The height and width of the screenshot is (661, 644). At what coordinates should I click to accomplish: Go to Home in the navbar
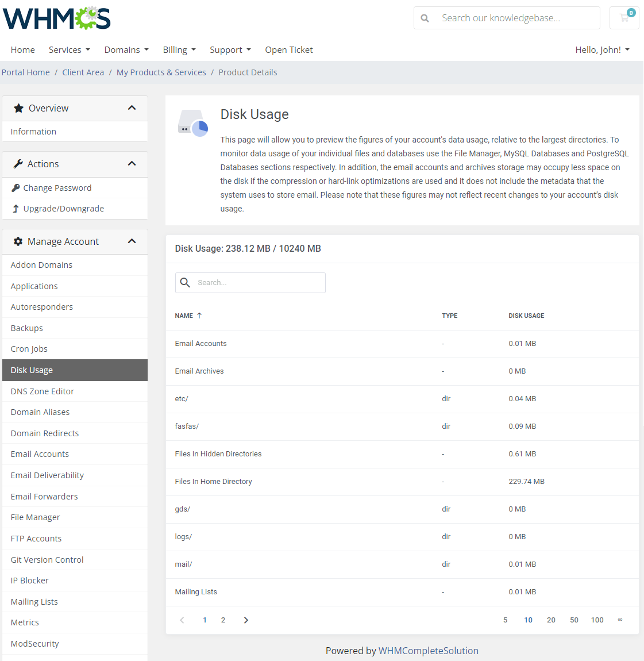23,50
